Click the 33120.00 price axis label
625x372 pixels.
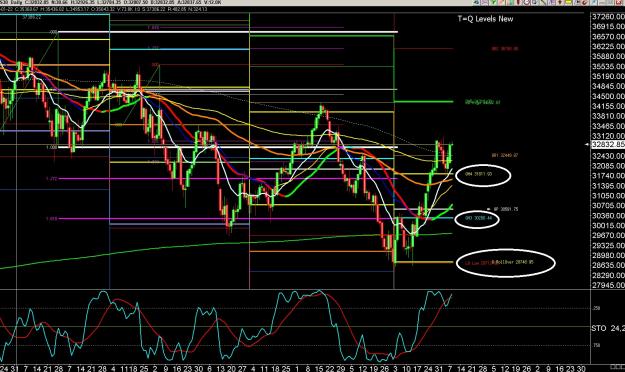pyautogui.click(x=608, y=136)
